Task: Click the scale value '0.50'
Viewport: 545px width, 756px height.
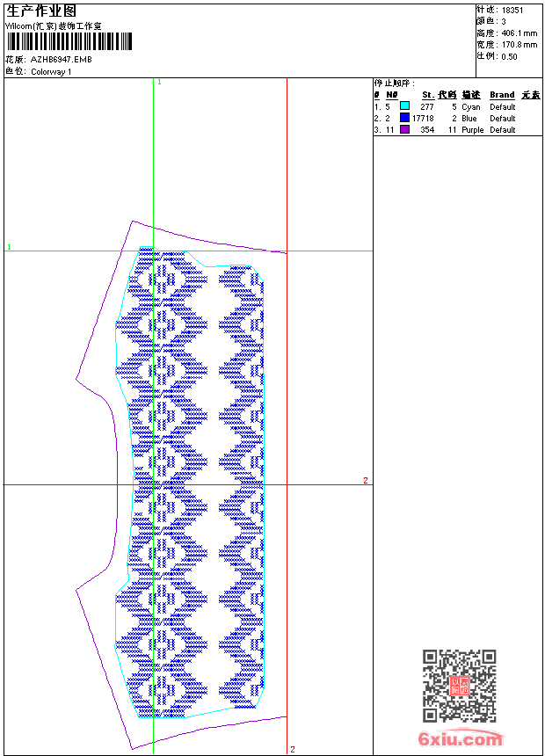Action: click(509, 56)
